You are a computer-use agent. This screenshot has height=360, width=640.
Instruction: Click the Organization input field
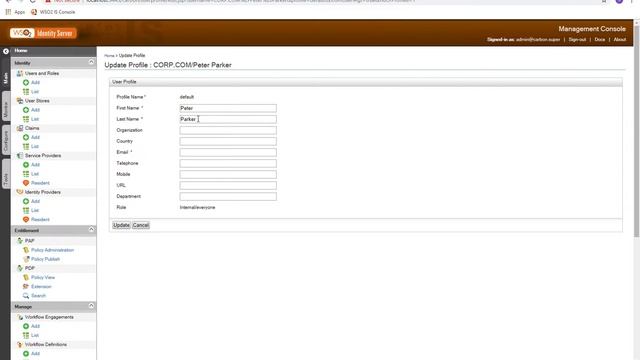[228, 130]
